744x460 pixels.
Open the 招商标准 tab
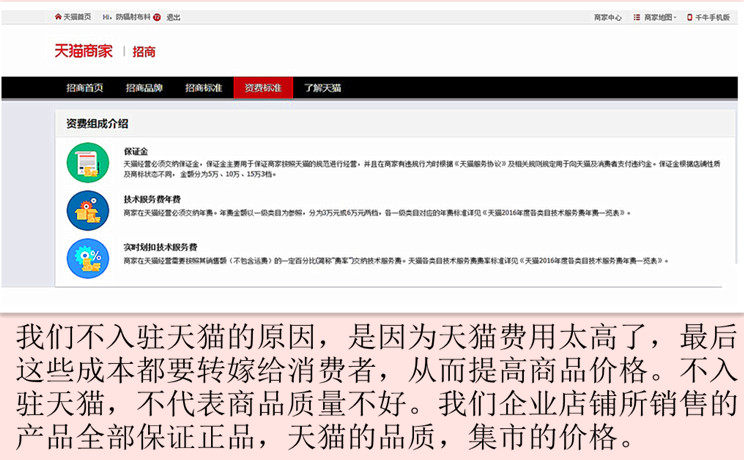tap(204, 88)
